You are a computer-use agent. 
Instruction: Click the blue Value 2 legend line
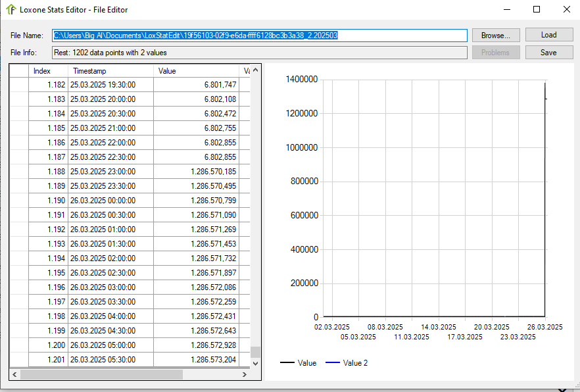tap(333, 363)
